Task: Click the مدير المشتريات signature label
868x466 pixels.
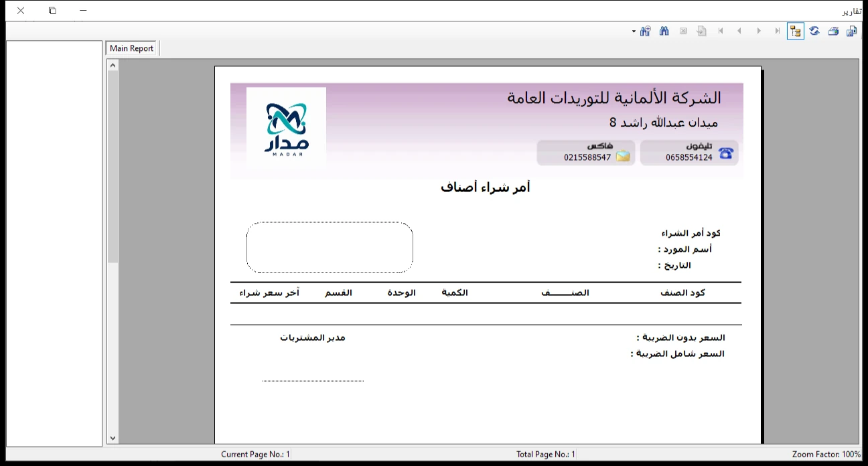Action: point(313,337)
